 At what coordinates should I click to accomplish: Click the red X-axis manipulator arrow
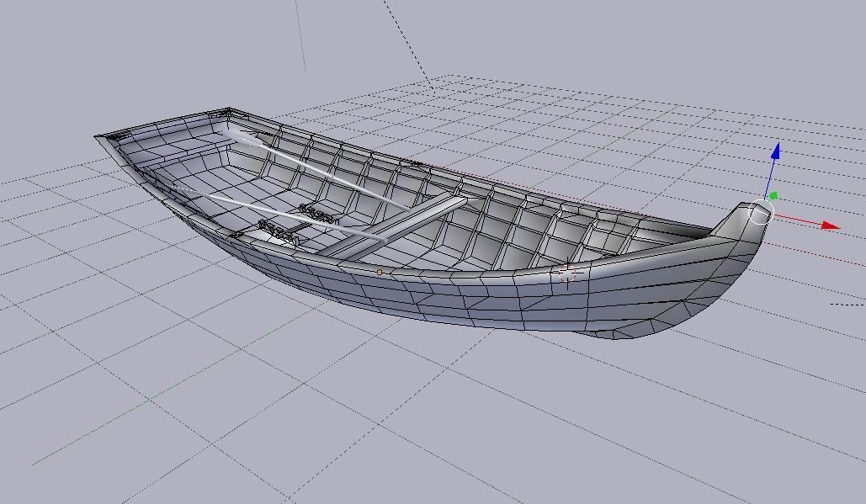[x=831, y=225]
